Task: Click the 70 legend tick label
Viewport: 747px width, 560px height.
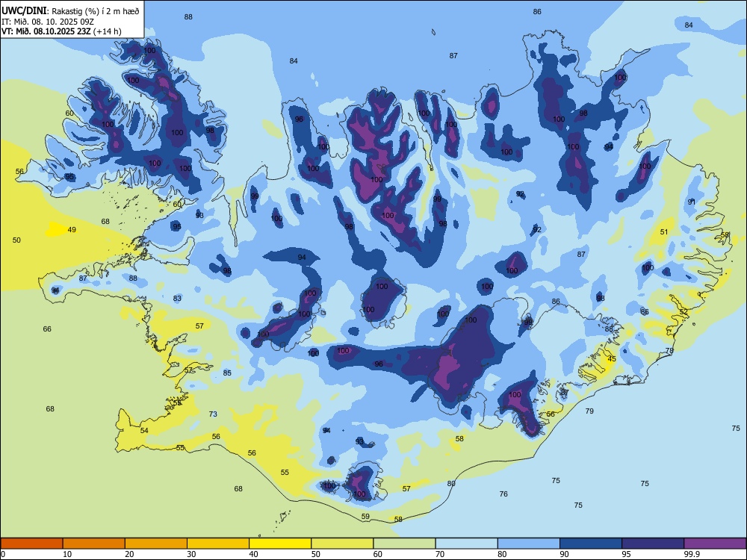Action: coord(440,554)
